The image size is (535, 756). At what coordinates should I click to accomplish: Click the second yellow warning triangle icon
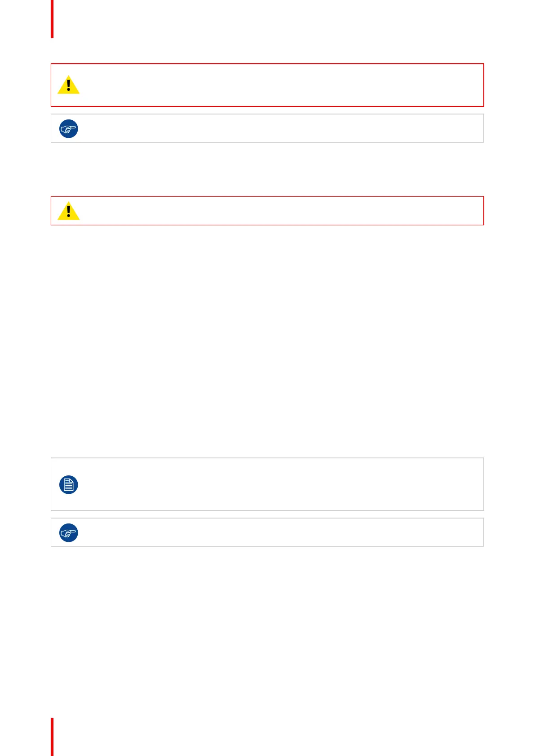click(x=69, y=211)
